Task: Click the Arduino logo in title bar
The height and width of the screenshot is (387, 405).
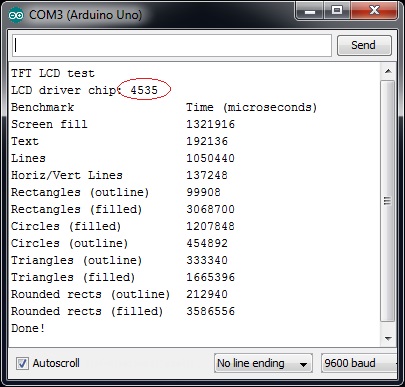Action: (16, 15)
